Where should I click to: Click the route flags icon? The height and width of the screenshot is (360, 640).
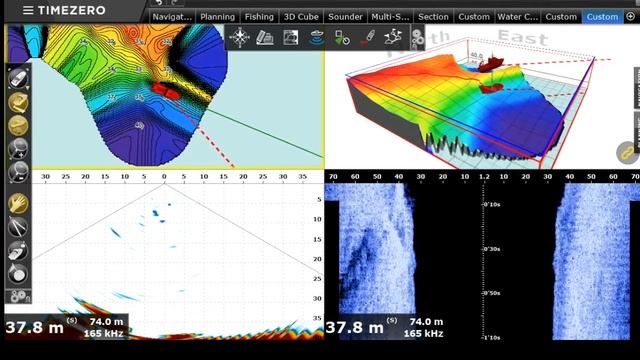pyautogui.click(x=393, y=37)
